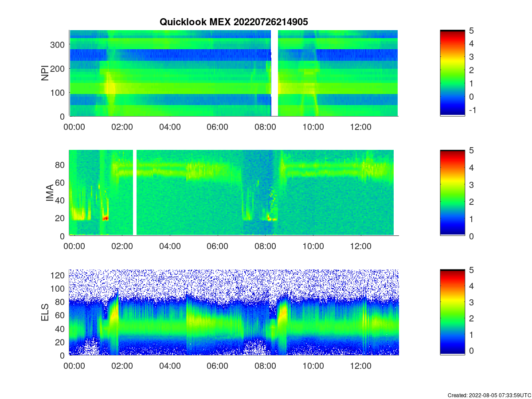Click the "60" y-axis tick of ELS
The height and width of the screenshot is (399, 532).
click(x=61, y=315)
